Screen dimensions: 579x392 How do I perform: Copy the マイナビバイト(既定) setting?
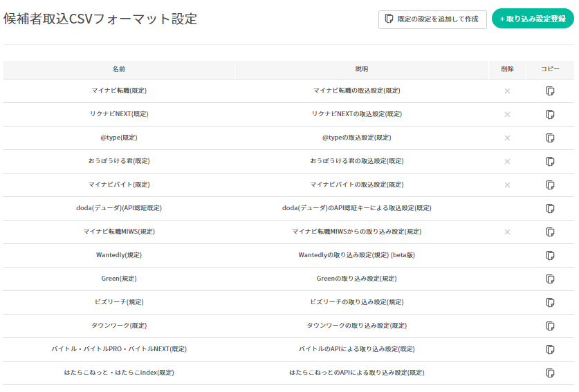click(x=550, y=185)
